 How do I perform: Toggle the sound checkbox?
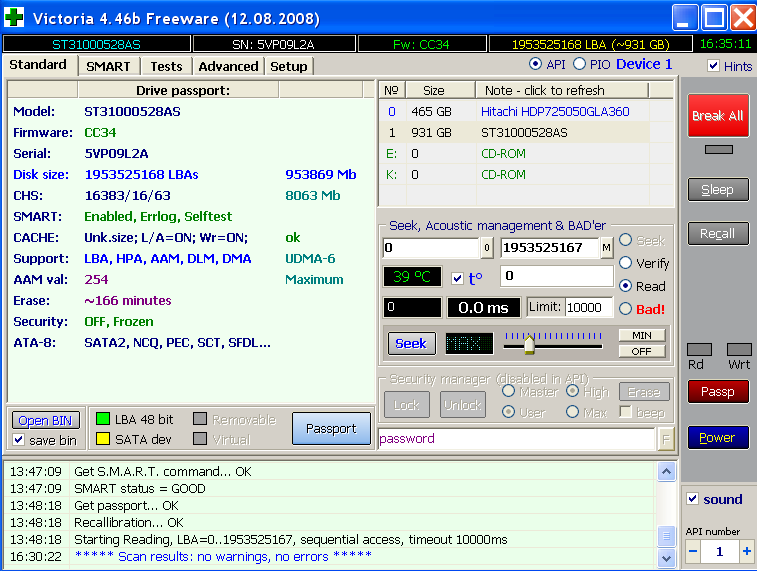[692, 499]
